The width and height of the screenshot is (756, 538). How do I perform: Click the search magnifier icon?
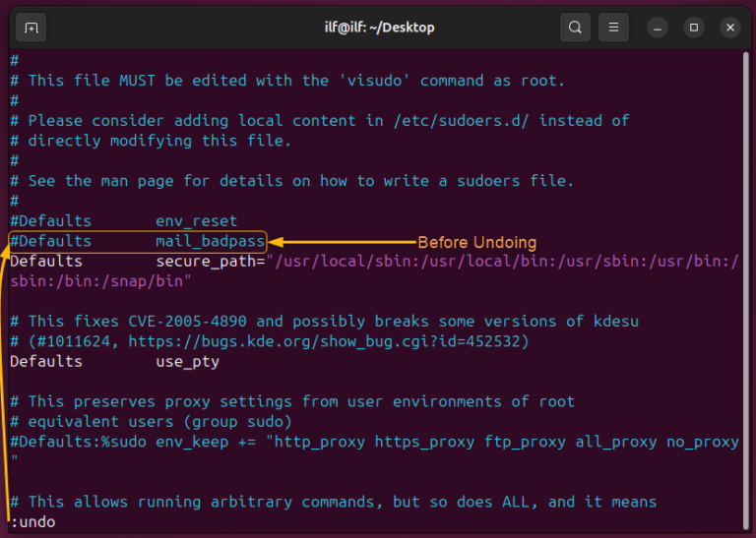click(575, 28)
